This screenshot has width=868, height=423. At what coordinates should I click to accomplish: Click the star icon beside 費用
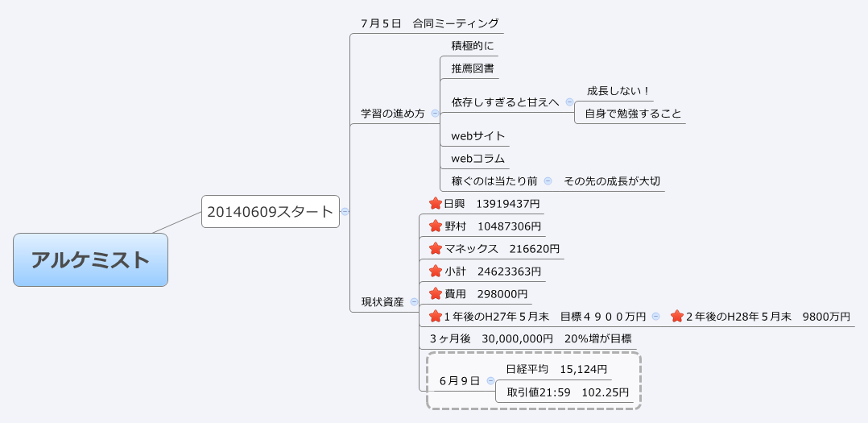pyautogui.click(x=436, y=293)
